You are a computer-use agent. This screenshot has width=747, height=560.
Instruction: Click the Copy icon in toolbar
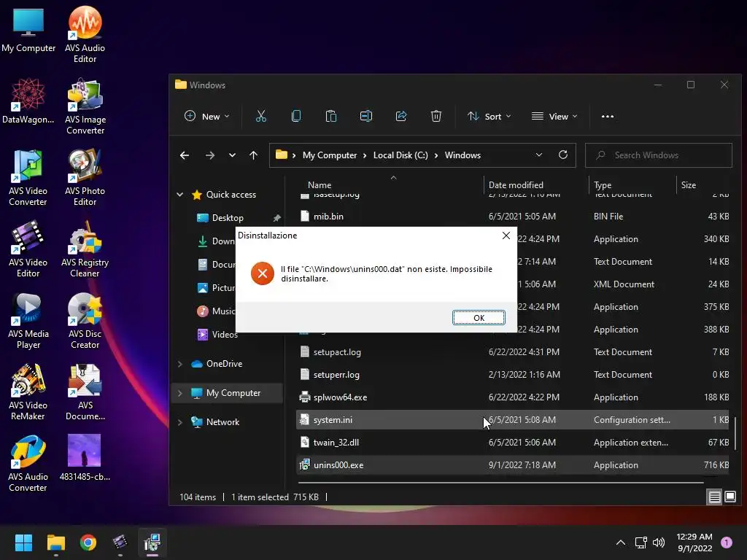(x=296, y=116)
